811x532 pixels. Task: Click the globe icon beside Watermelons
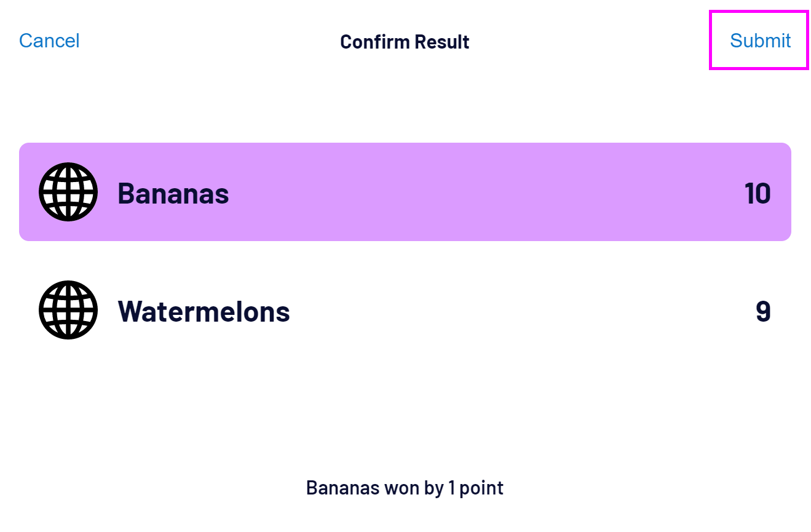click(x=68, y=310)
